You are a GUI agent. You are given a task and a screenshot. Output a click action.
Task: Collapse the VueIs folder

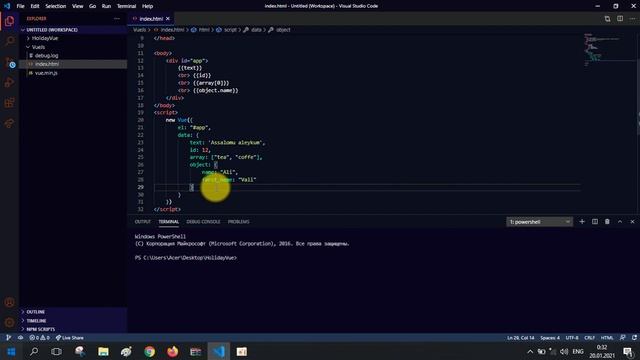[x=73, y=47]
